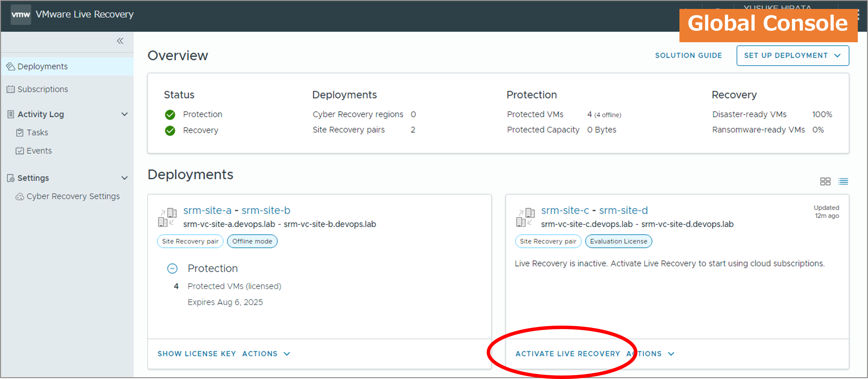Click the vmw logo icon
The width and height of the screenshot is (868, 379).
[21, 14]
